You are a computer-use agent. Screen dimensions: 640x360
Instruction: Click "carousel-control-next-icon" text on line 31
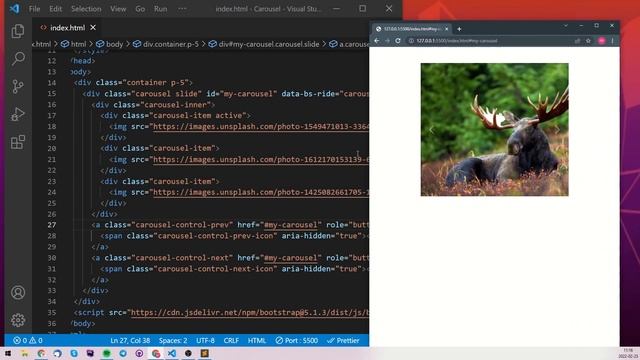217,269
